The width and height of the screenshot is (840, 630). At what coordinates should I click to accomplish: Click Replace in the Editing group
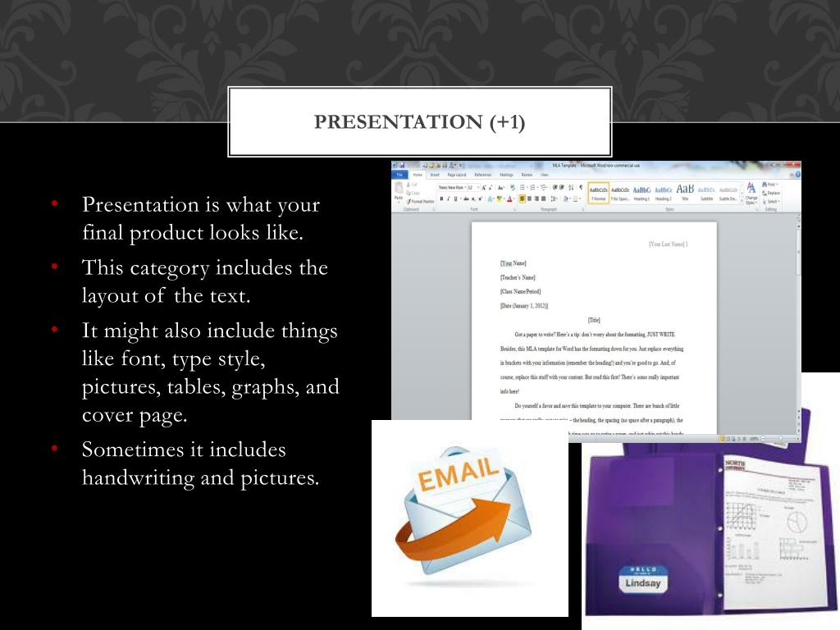771,193
